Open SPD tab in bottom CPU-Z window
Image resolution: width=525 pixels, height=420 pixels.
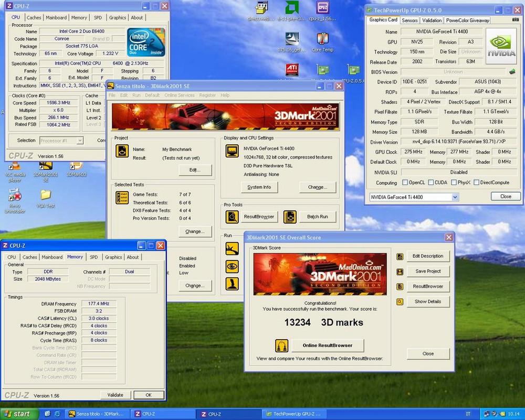(94, 257)
